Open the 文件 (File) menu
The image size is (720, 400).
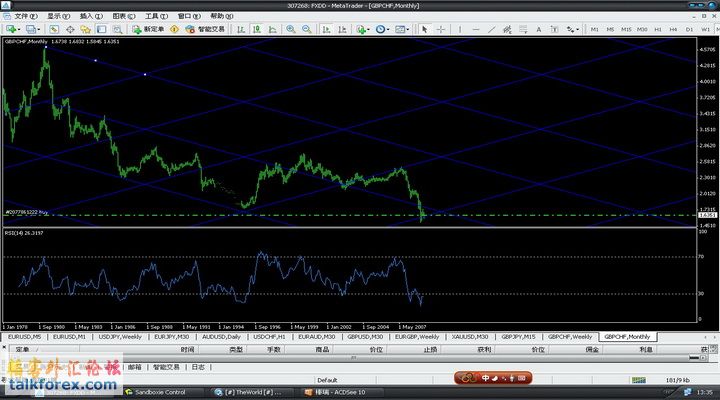tap(26, 16)
